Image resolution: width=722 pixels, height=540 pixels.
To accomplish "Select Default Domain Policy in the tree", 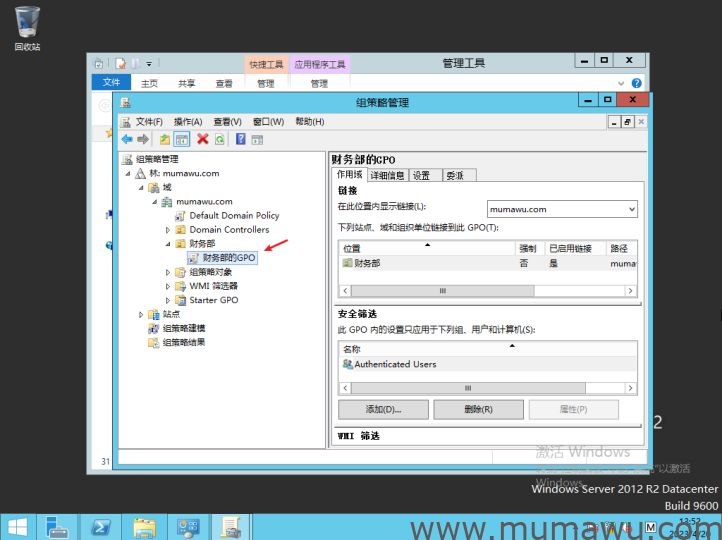I will point(234,215).
